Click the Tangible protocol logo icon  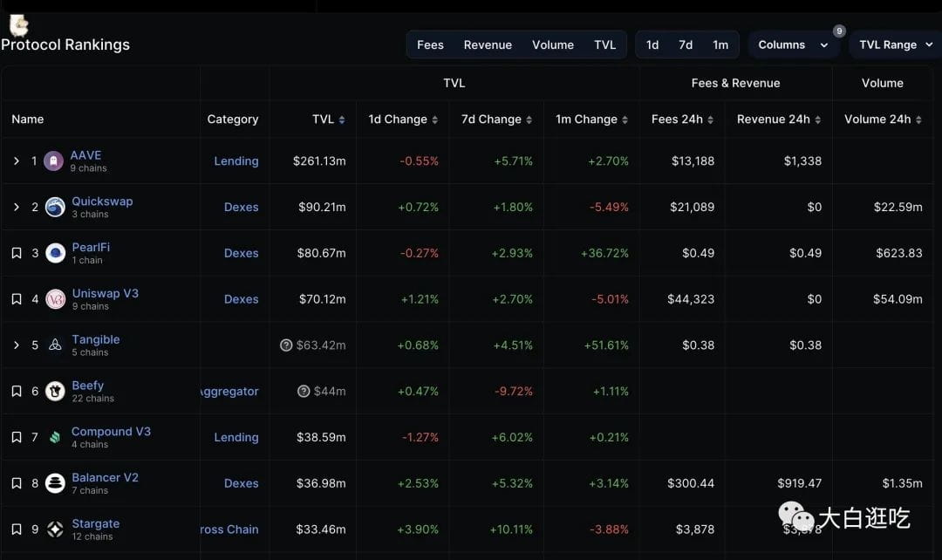tap(55, 345)
